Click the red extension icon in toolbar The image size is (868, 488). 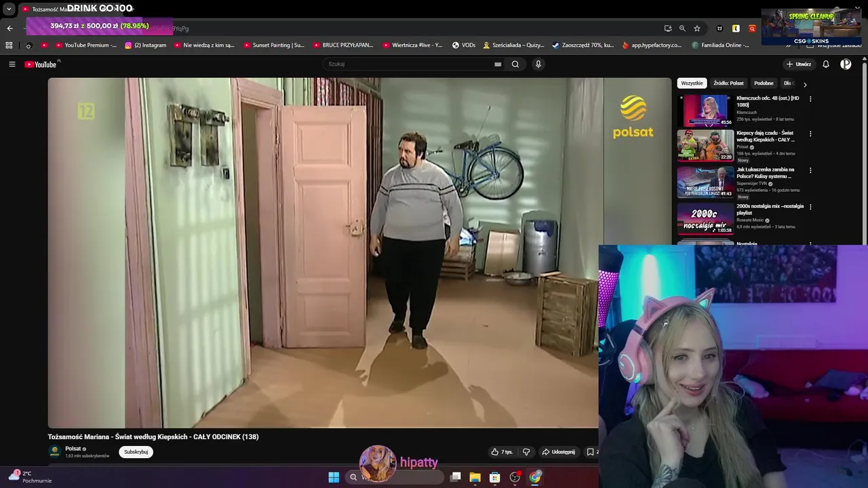click(x=752, y=28)
